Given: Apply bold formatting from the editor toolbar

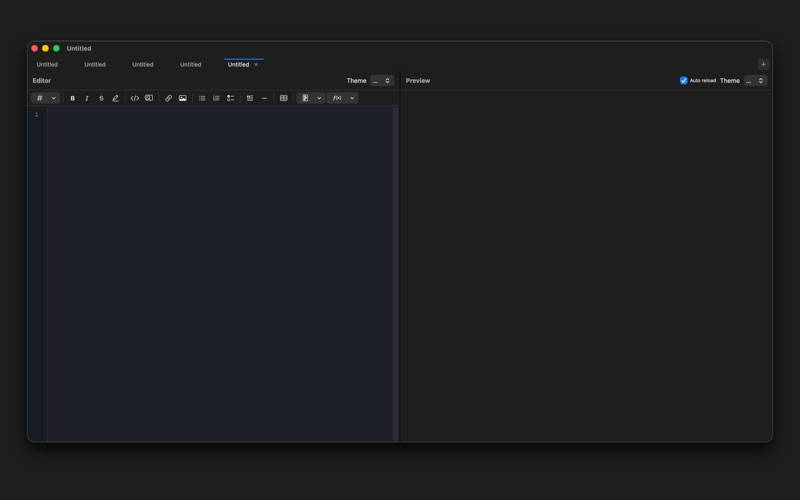Looking at the screenshot, I should tap(72, 98).
